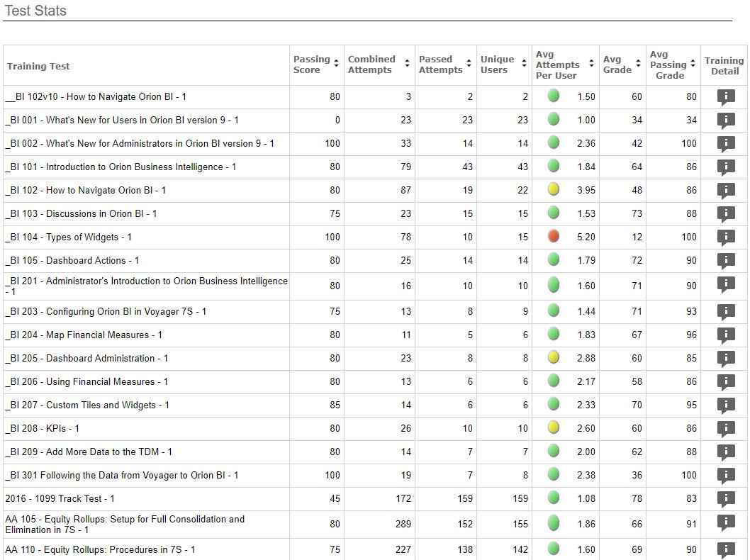The height and width of the screenshot is (560, 750).
Task: Select BI 001 What's New for Users test name
Action: (x=122, y=120)
